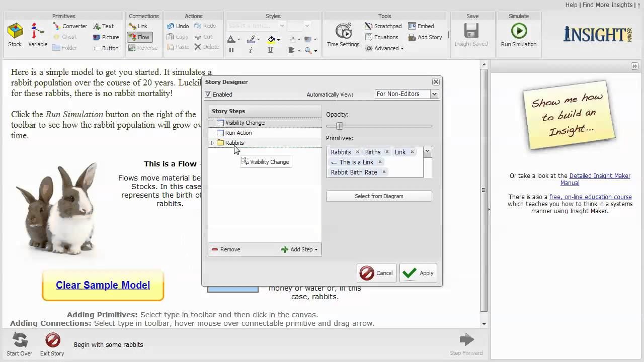Viewport: 644px width, 362px height.
Task: Remove the selected story step
Action: click(x=226, y=249)
